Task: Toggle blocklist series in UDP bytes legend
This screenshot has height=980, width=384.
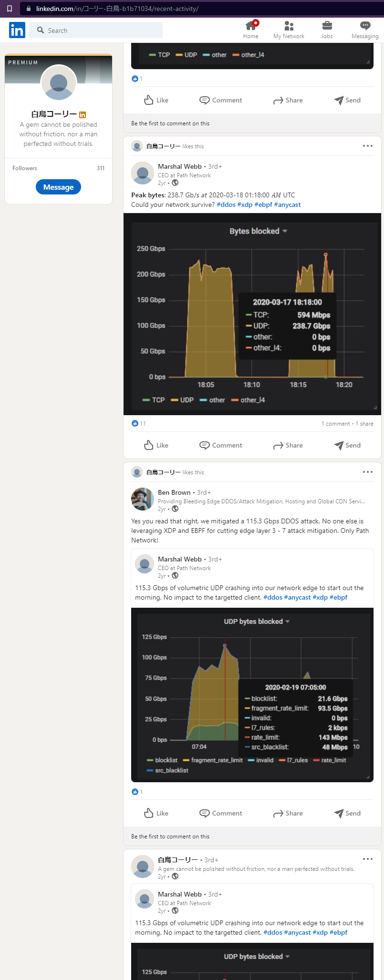Action: [162, 760]
